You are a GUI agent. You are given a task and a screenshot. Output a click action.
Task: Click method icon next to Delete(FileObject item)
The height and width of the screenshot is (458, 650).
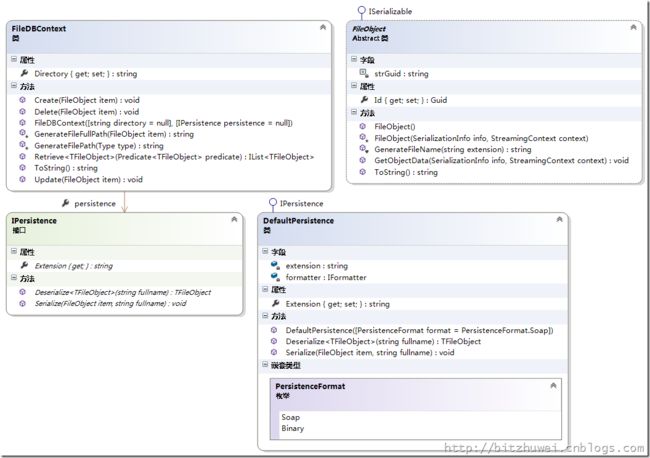click(23, 111)
